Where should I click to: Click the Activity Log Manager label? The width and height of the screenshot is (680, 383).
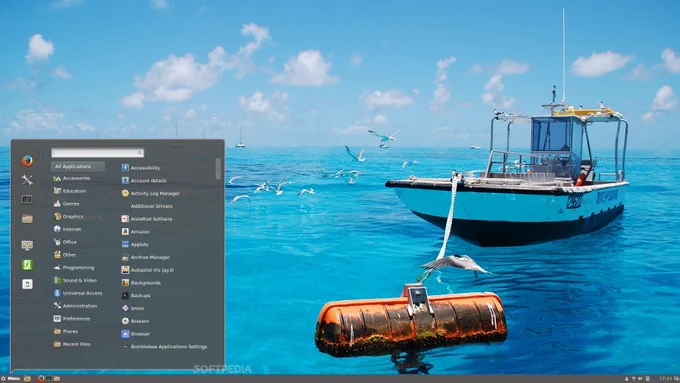[155, 193]
